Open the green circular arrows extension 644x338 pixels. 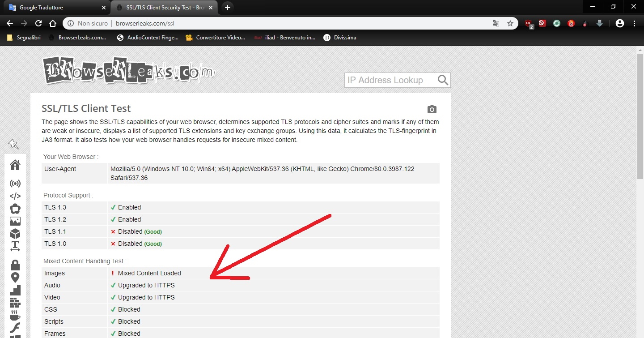(557, 23)
